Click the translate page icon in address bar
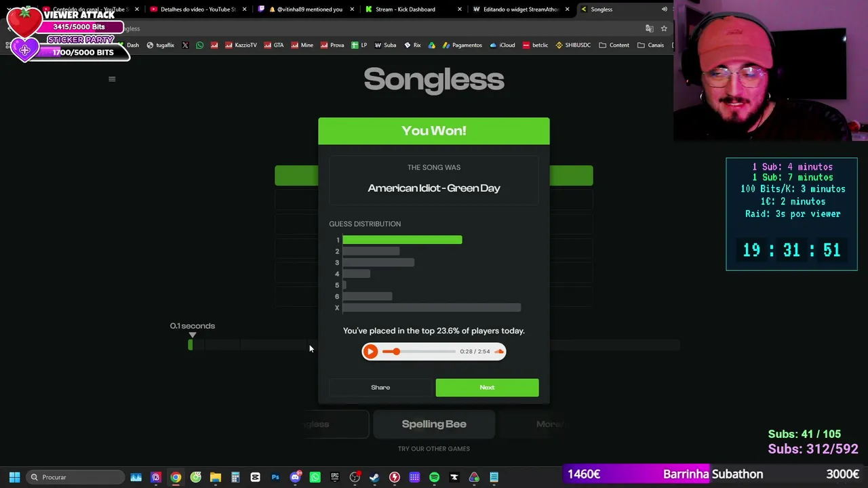 tap(649, 28)
